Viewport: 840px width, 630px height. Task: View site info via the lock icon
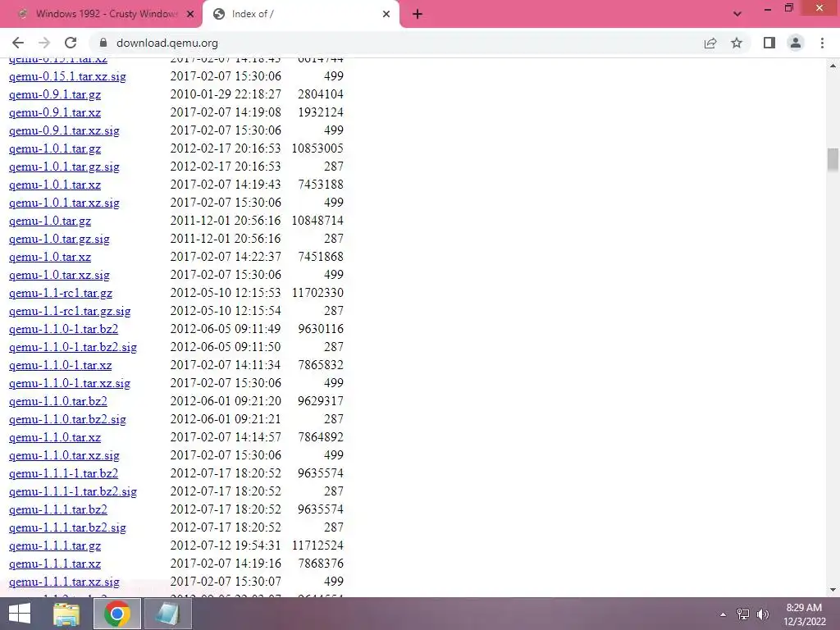[x=103, y=43]
